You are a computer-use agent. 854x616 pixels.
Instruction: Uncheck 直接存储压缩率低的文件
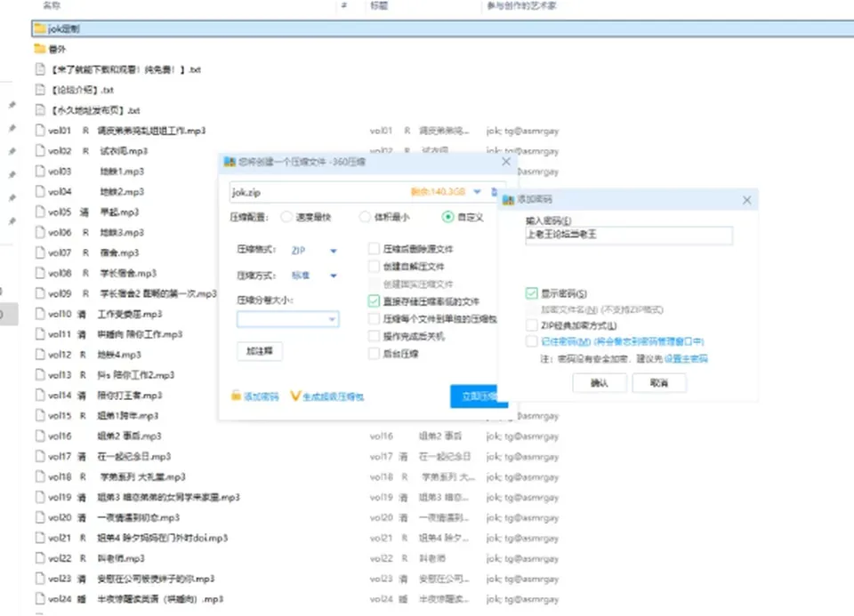coord(374,301)
